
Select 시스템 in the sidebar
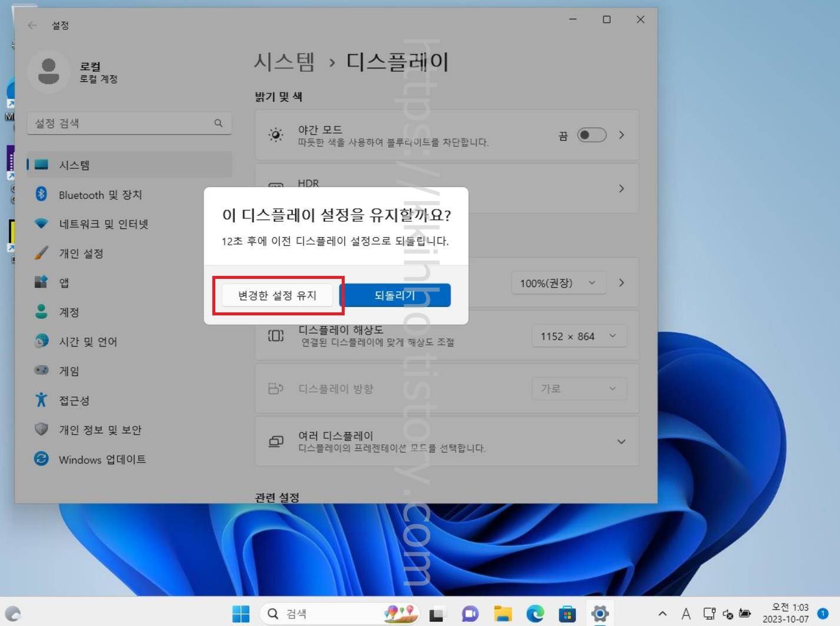click(x=129, y=165)
